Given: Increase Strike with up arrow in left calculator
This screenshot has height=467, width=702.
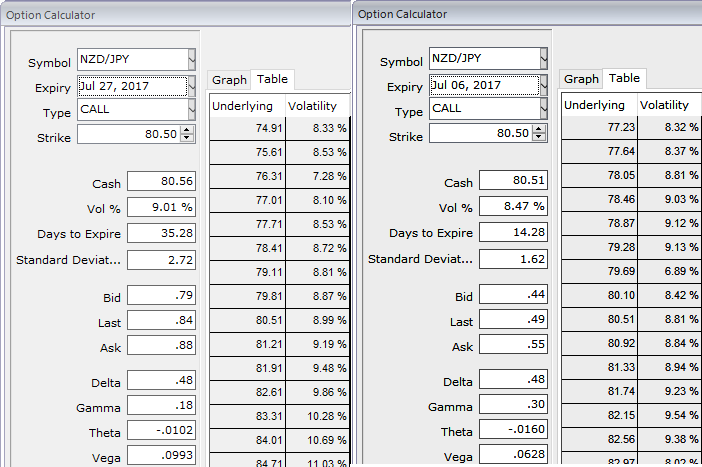Looking at the screenshot, I should click(x=187, y=130).
